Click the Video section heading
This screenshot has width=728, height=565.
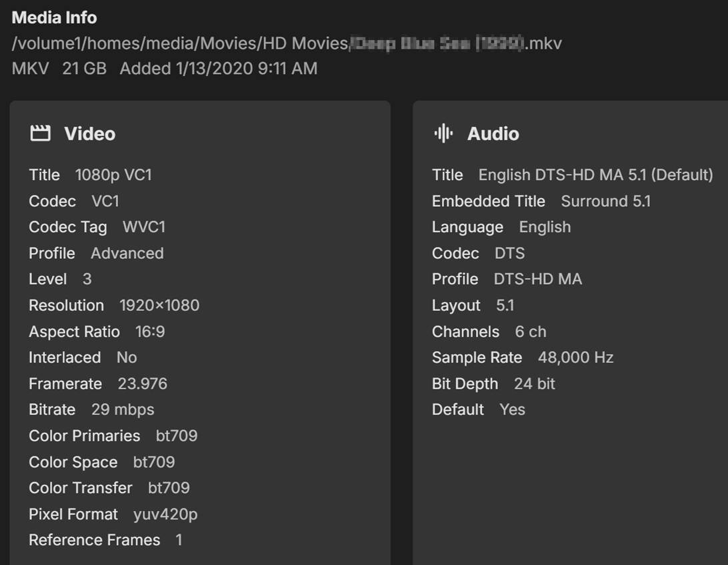89,134
